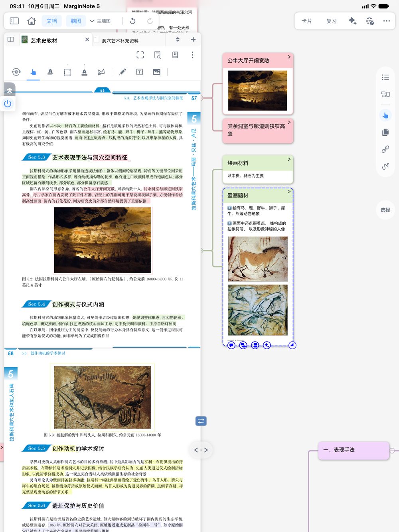Image resolution: width=399 pixels, height=532 pixels.
Task: Expand 公牛大厅开阔宽敞 card chevron
Action: click(289, 57)
